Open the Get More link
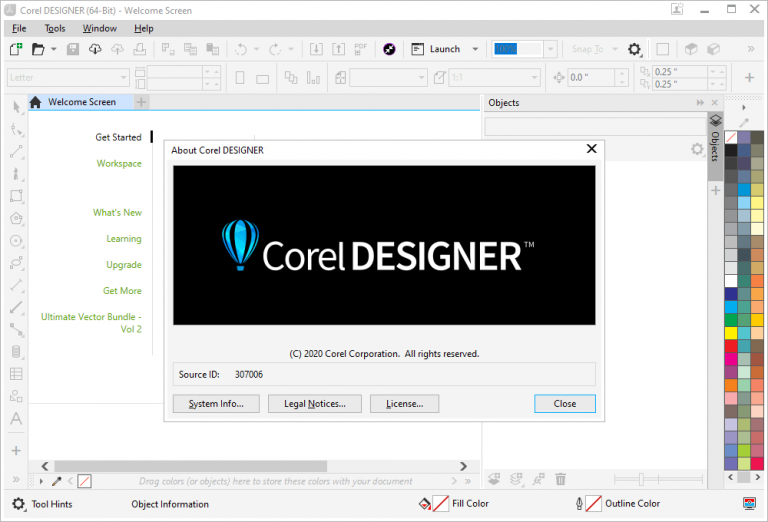 coord(122,290)
